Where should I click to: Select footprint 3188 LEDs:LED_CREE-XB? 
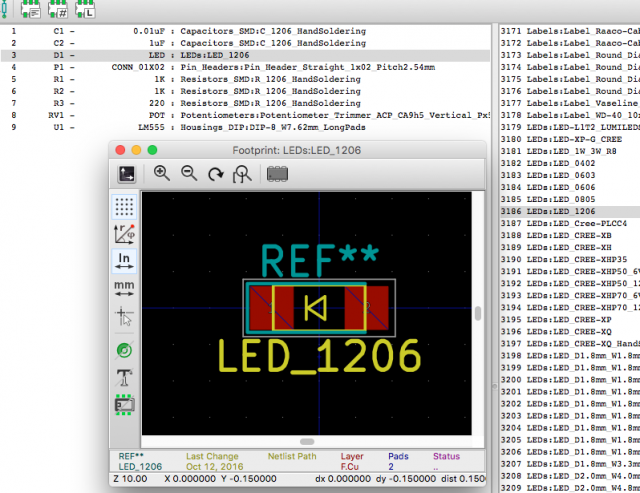[x=570, y=235]
